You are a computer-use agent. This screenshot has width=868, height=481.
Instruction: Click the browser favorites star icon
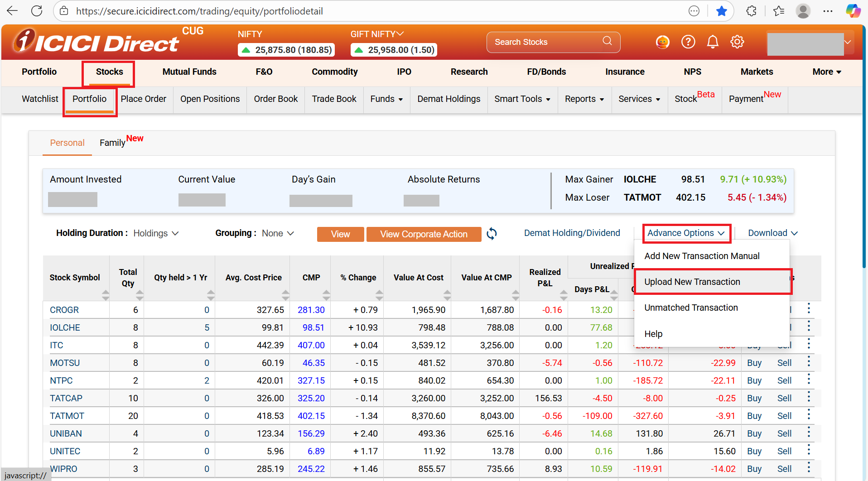coord(721,11)
